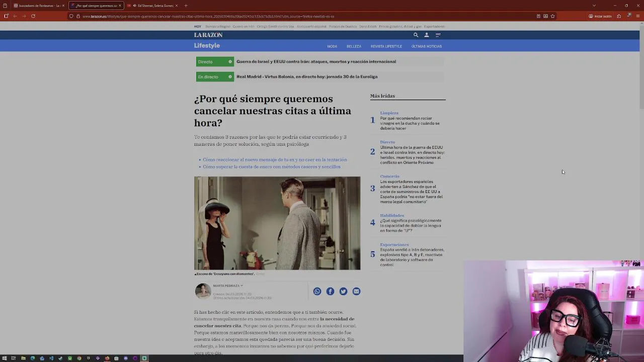Open most-read story about doblar la lengua

click(x=411, y=225)
